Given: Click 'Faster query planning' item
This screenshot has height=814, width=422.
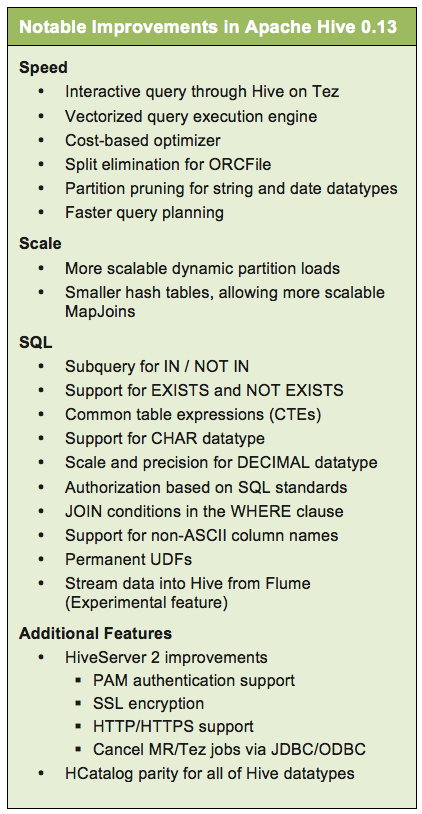Looking at the screenshot, I should click(x=144, y=213).
